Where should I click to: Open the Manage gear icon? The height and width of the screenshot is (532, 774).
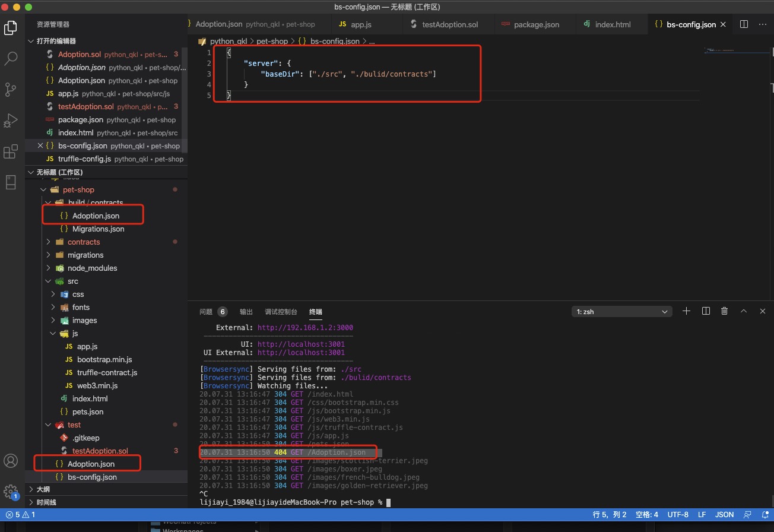tap(11, 492)
